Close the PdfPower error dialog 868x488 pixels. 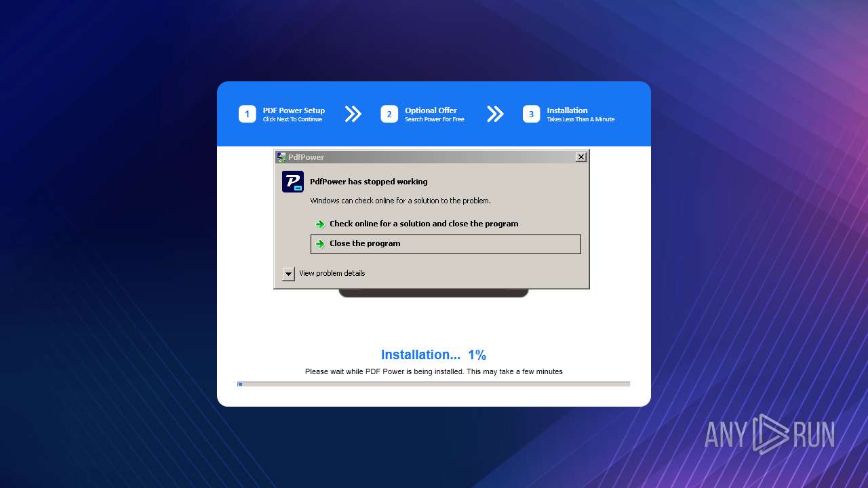coord(580,157)
